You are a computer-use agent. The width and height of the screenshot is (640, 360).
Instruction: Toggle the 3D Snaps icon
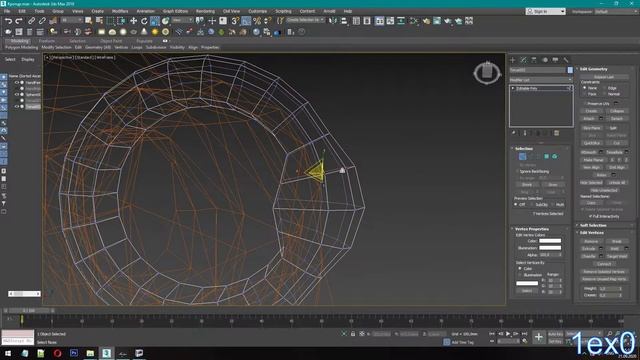[x=235, y=21]
